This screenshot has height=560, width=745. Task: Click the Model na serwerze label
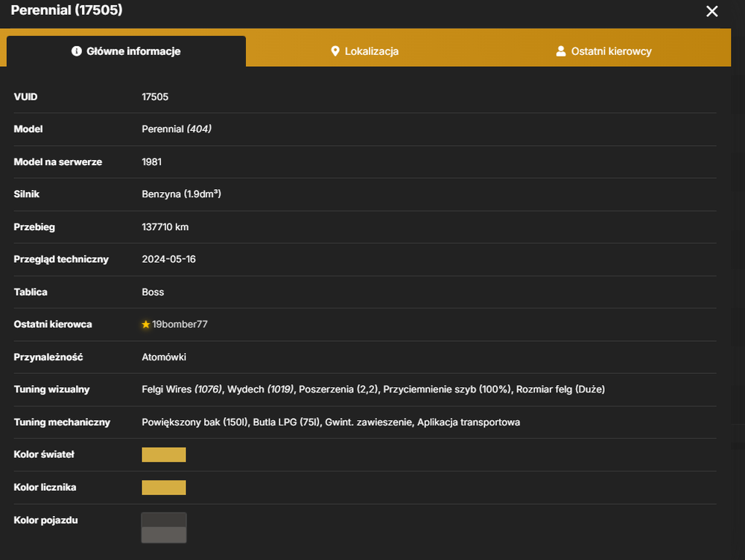(58, 162)
